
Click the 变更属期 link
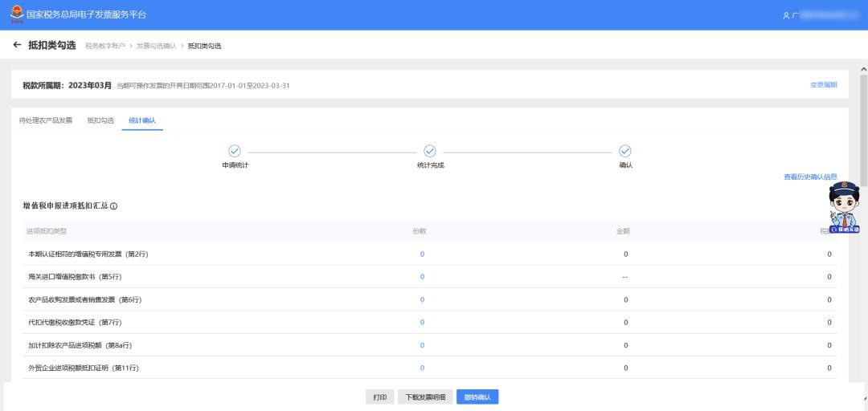coord(823,85)
